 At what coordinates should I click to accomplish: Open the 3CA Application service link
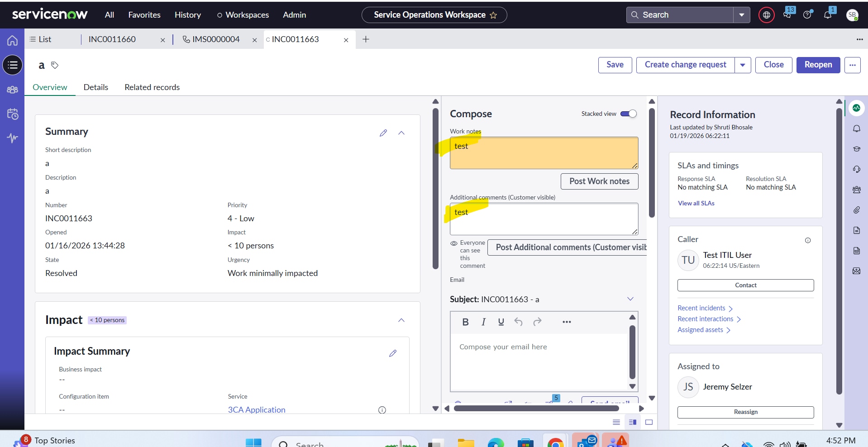pos(257,410)
